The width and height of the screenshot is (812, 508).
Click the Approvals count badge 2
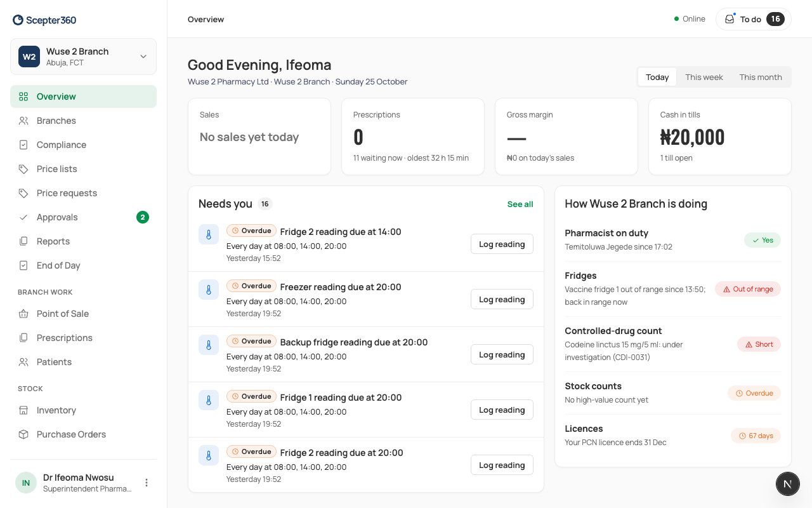click(143, 217)
